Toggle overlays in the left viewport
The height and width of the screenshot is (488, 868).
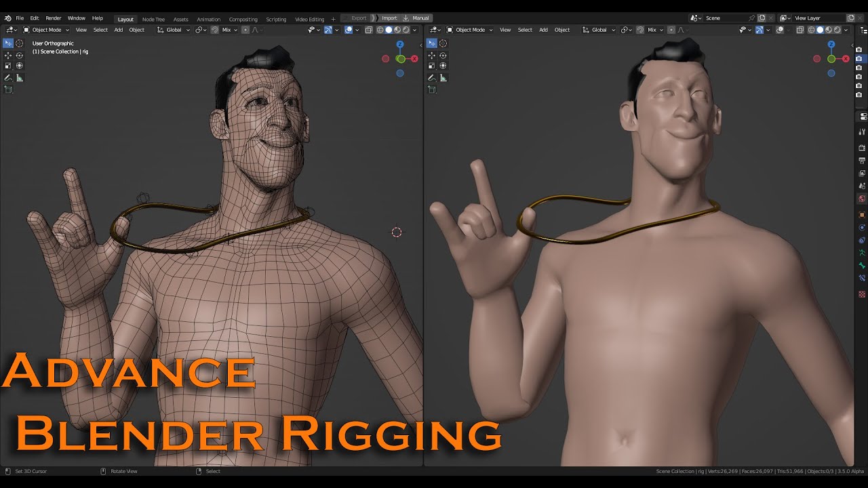click(x=349, y=30)
